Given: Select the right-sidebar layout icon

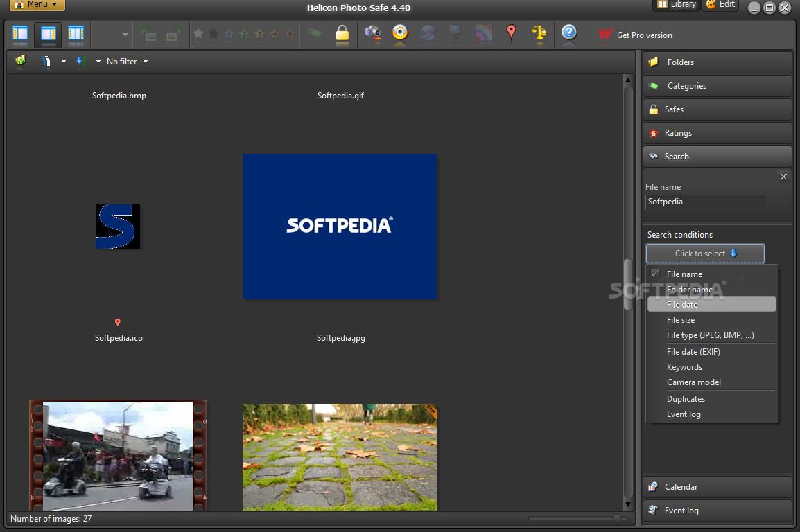Looking at the screenshot, I should [48, 34].
